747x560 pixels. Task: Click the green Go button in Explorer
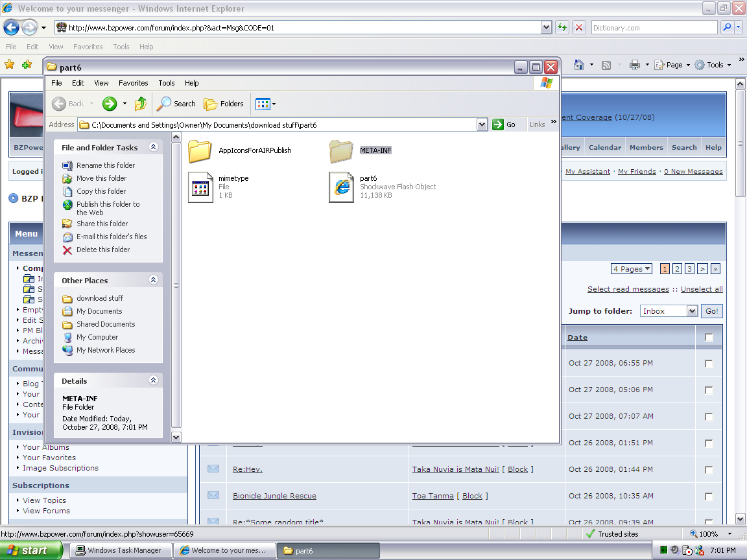(x=504, y=124)
